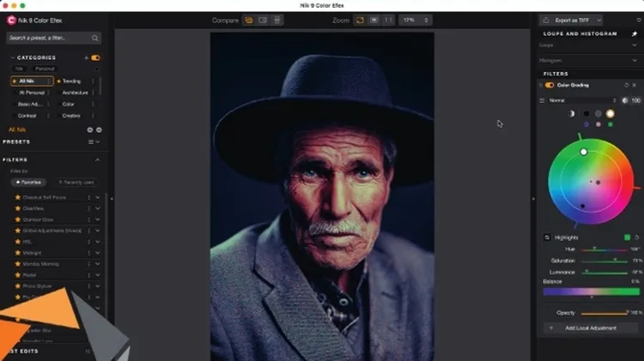Select the shadows black tone circle
The width and height of the screenshot is (644, 361).
(x=586, y=114)
